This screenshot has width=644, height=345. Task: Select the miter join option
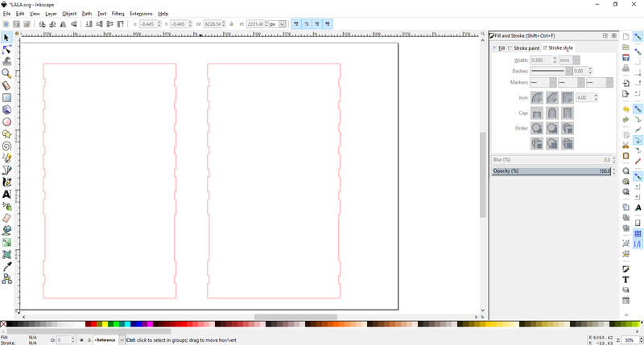(x=568, y=97)
